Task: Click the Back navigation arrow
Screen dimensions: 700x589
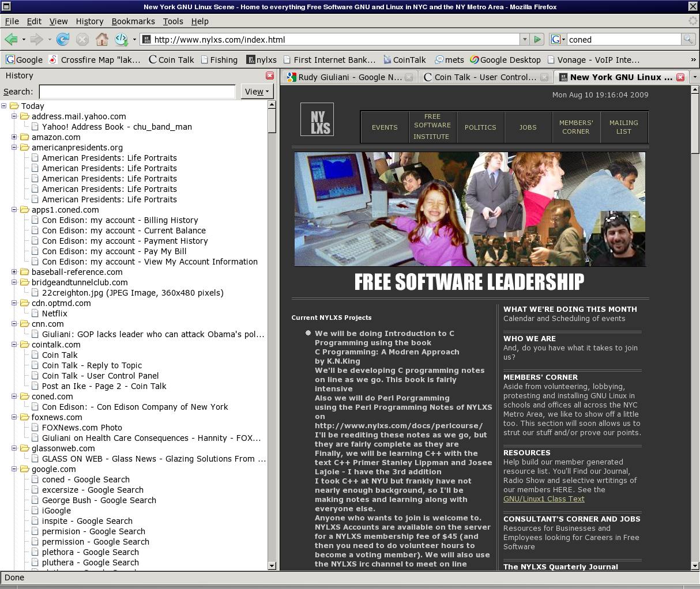Action: coord(11,39)
